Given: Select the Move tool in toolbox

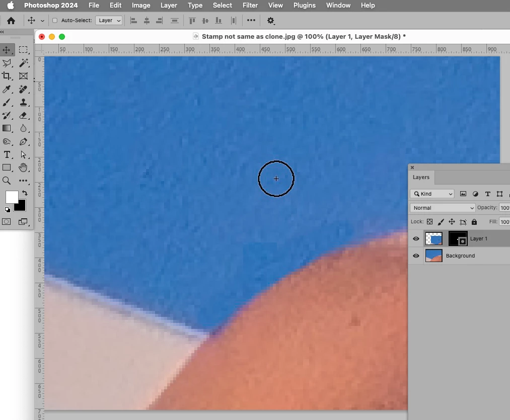Looking at the screenshot, I should (x=7, y=50).
